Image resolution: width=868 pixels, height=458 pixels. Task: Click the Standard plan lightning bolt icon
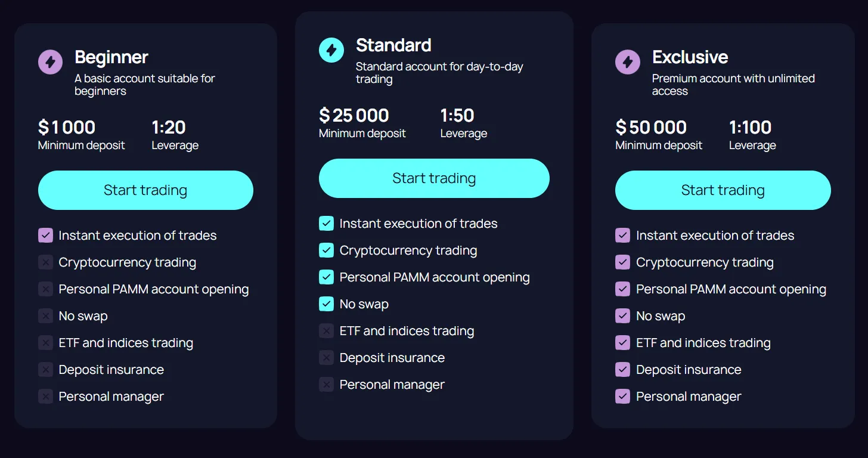click(331, 50)
